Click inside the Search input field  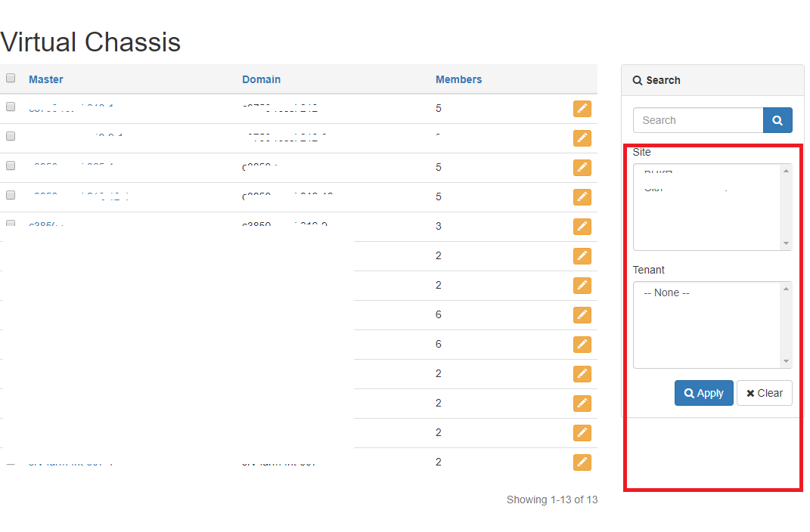tap(696, 119)
